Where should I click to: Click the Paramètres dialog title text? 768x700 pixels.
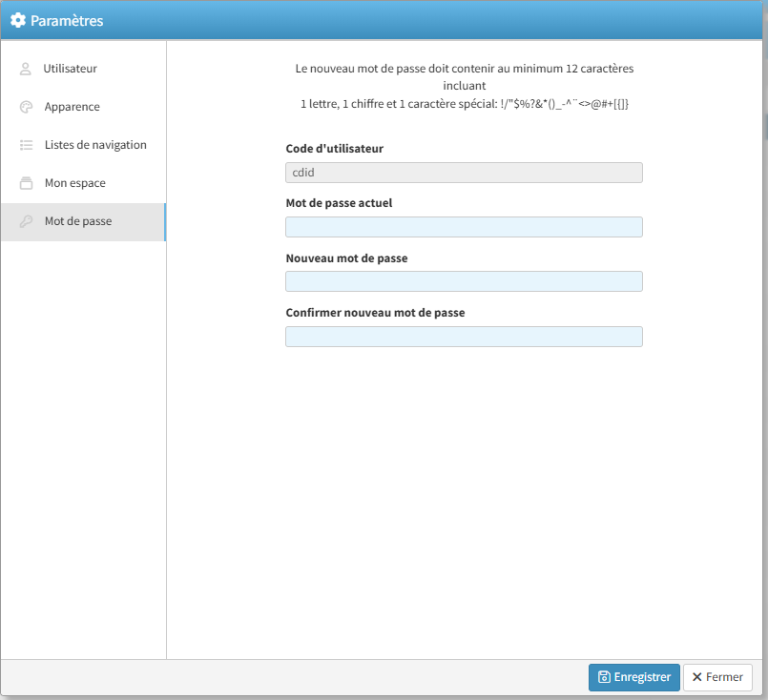click(67, 20)
